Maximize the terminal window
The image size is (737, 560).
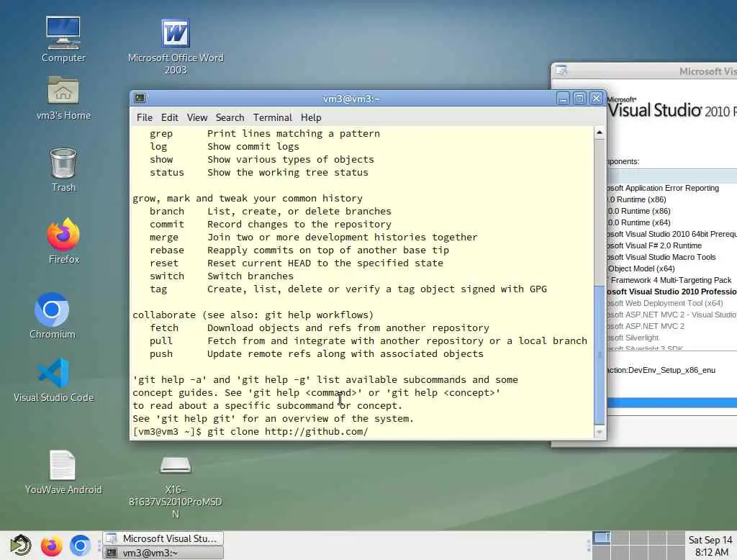[x=579, y=99]
